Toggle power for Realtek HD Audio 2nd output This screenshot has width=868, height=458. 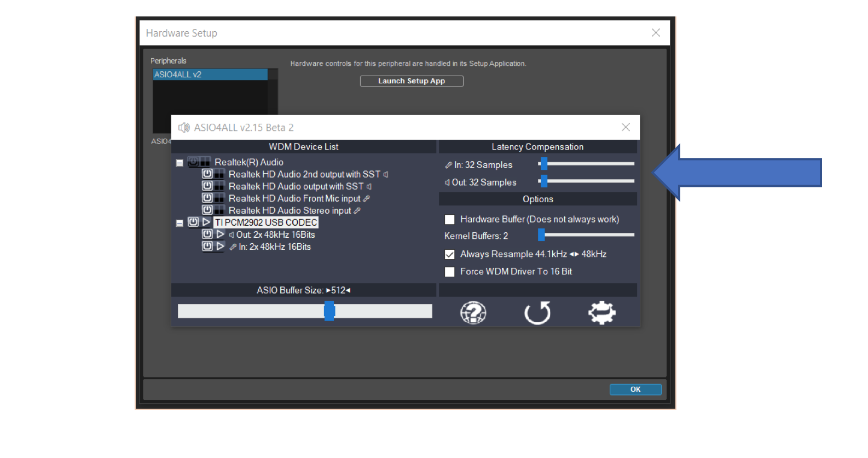pos(207,174)
